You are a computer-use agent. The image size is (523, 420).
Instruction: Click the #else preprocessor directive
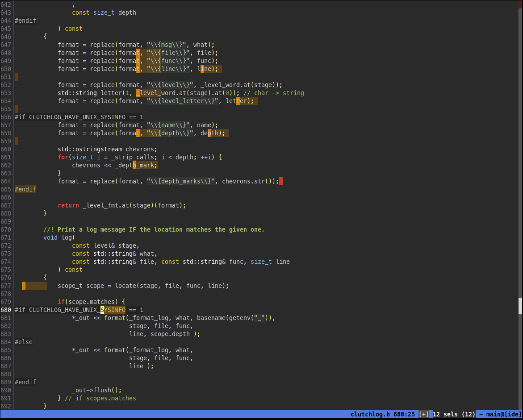[x=24, y=342]
